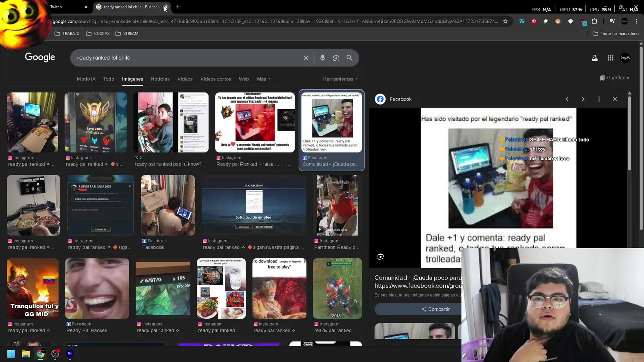Switch to the Noticias tab

(x=160, y=79)
